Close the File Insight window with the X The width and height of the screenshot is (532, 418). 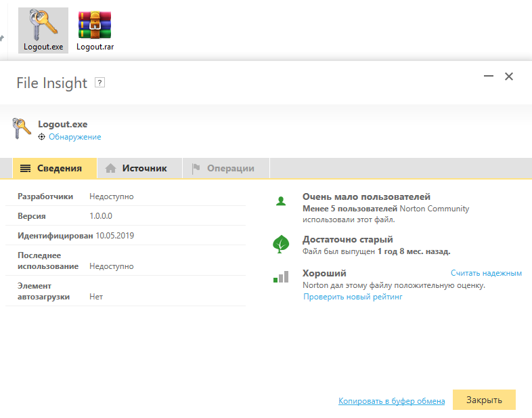pos(509,77)
